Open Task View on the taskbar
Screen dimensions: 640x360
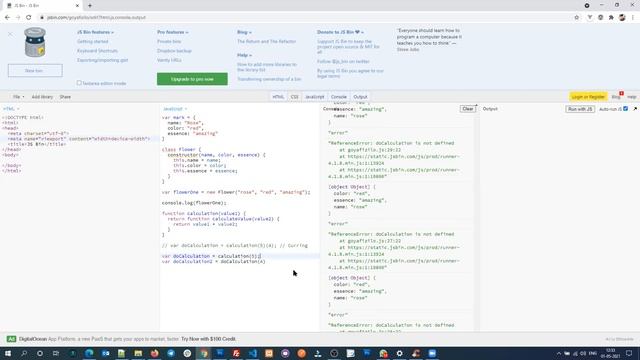56,353
